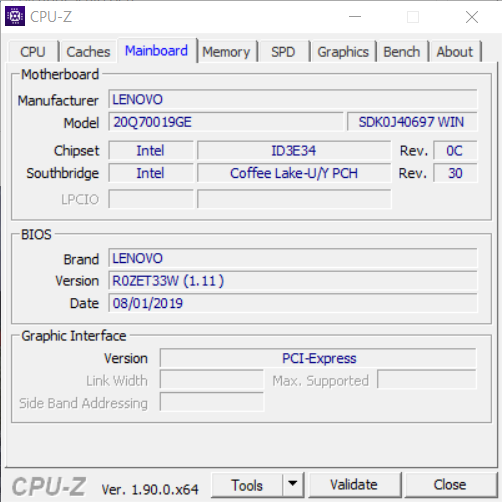Click the Manufacturer LENOVO field
This screenshot has width=502, height=502.
tap(293, 99)
